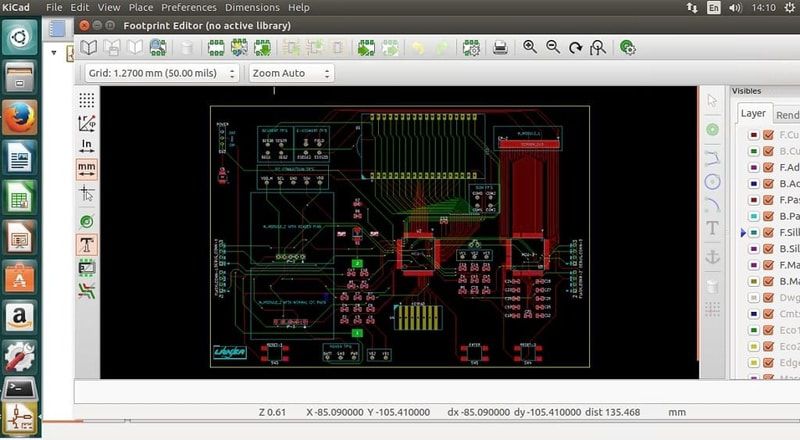Viewport: 800px width, 440px height.
Task: Click the Zoom to fit icon
Action: 598,48
